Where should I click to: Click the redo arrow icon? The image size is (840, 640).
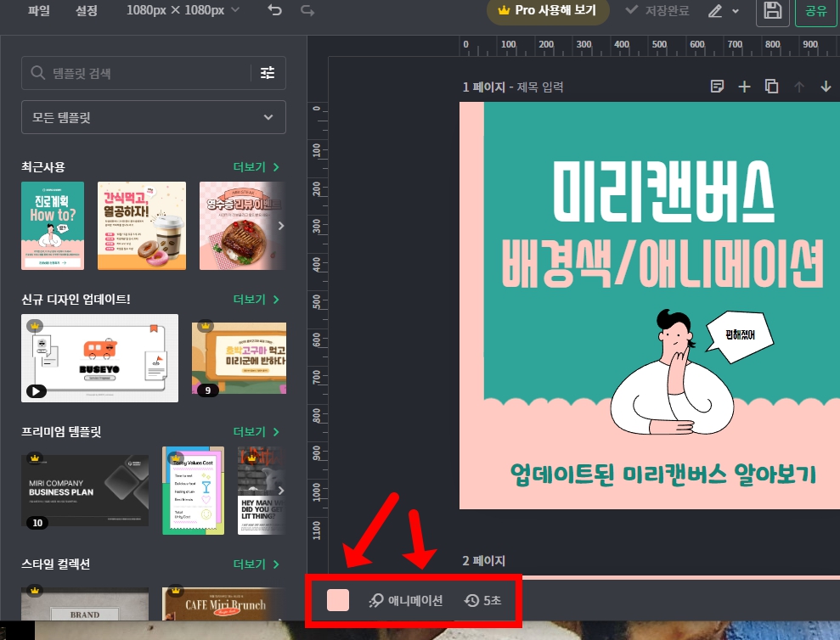tap(306, 11)
